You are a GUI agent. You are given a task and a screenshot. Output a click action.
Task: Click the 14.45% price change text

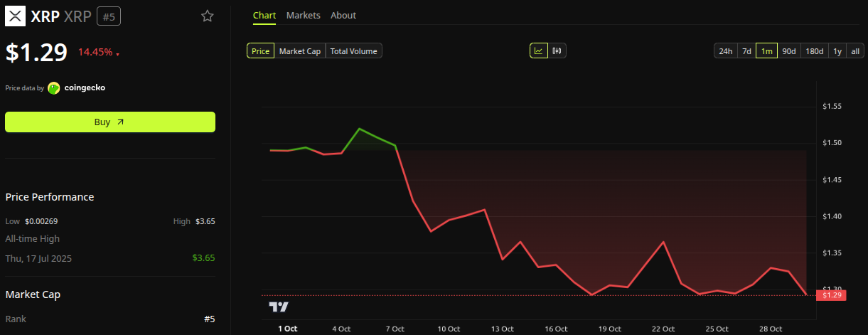[x=95, y=52]
